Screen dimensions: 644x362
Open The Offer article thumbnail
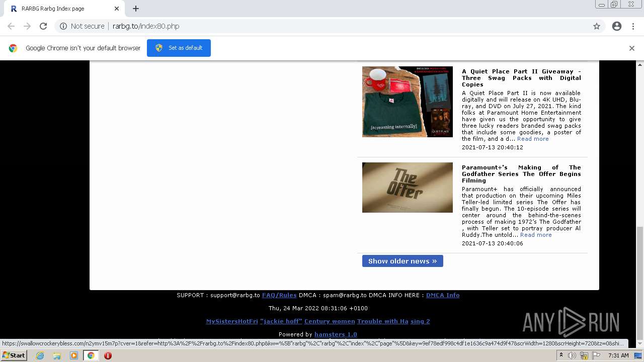(x=408, y=188)
